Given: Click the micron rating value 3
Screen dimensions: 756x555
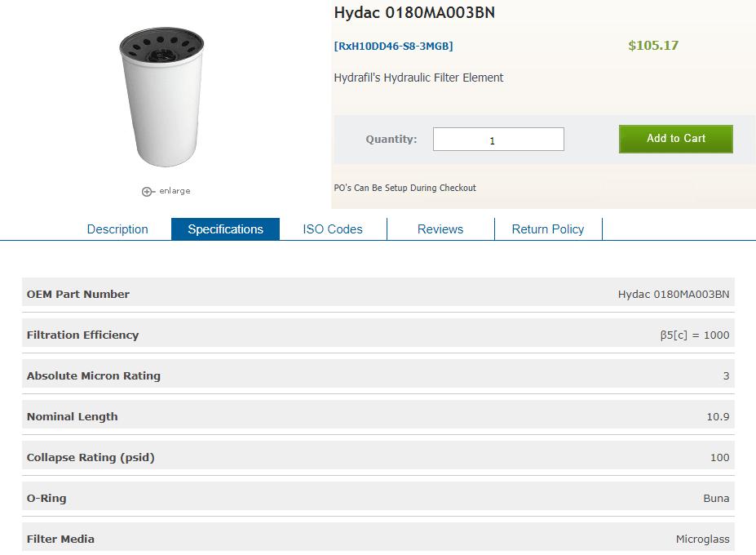Looking at the screenshot, I should tap(726, 376).
